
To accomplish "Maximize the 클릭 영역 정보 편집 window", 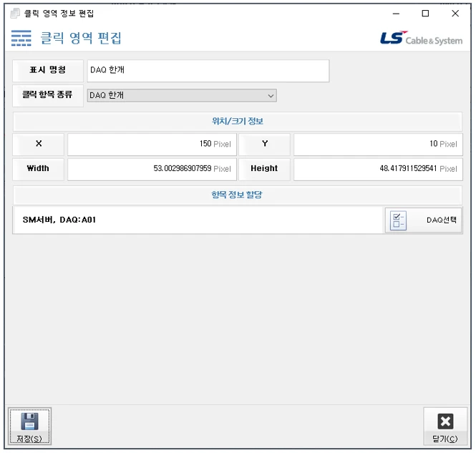I will pos(425,14).
